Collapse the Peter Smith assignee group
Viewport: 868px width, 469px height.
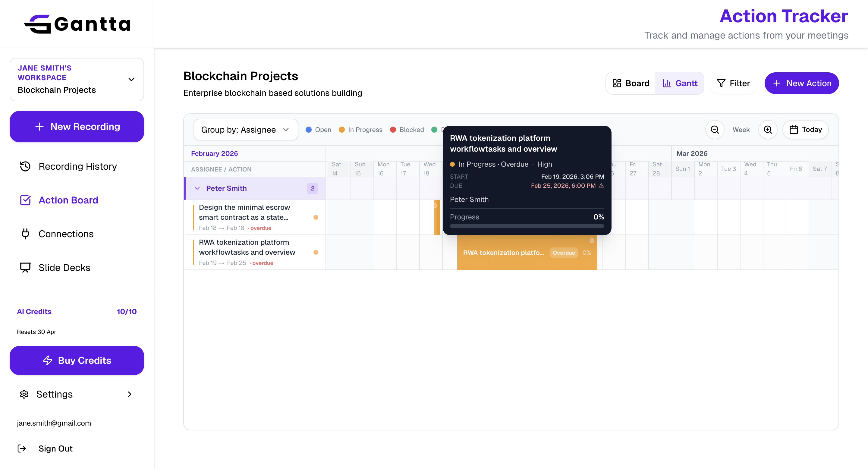pyautogui.click(x=197, y=188)
